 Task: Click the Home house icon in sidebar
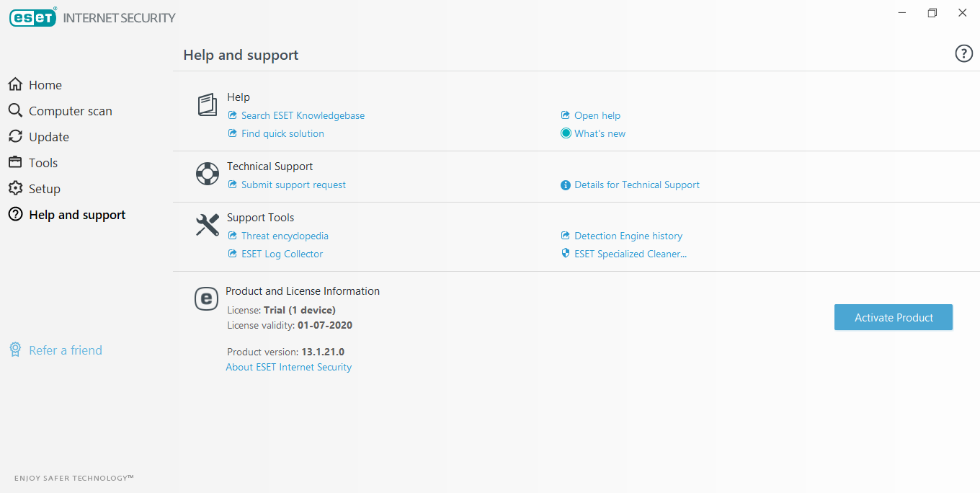click(x=15, y=85)
